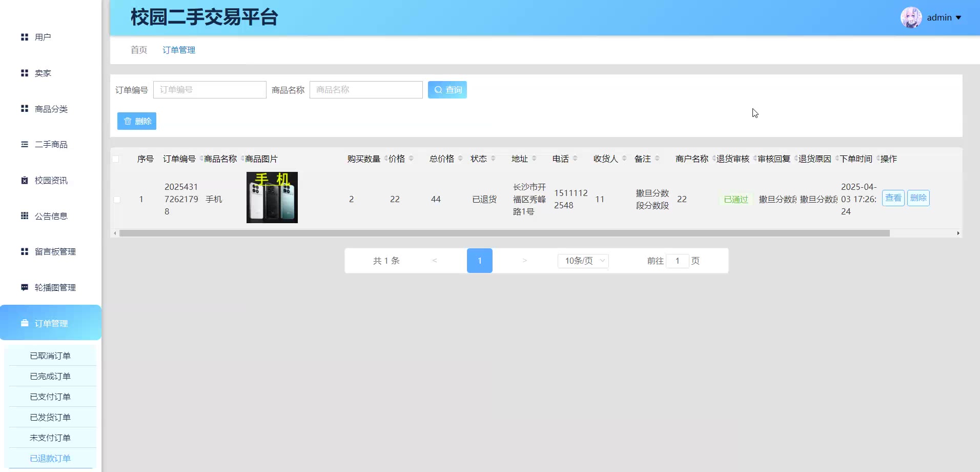980x472 pixels.
Task: Click the 卖家 sidebar icon
Action: pyautogui.click(x=24, y=73)
